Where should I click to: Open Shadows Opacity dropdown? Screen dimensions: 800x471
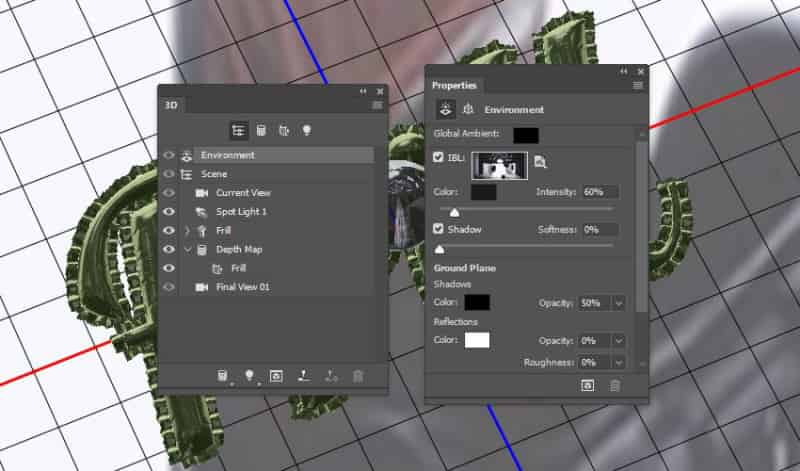pos(619,303)
